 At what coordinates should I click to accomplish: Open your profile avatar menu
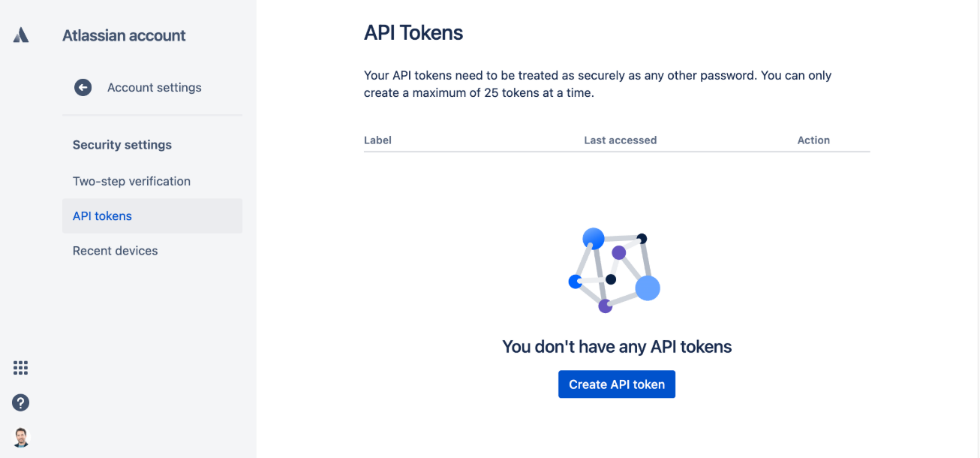tap(20, 437)
